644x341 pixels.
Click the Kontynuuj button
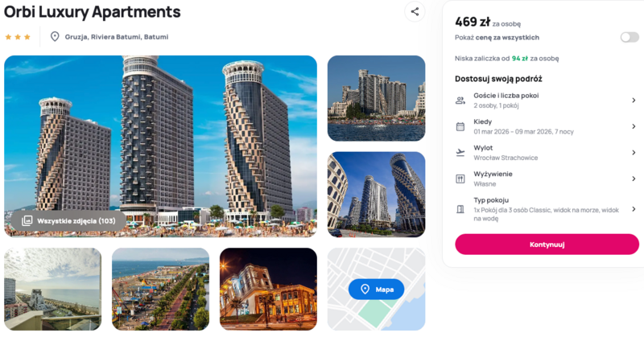point(547,244)
